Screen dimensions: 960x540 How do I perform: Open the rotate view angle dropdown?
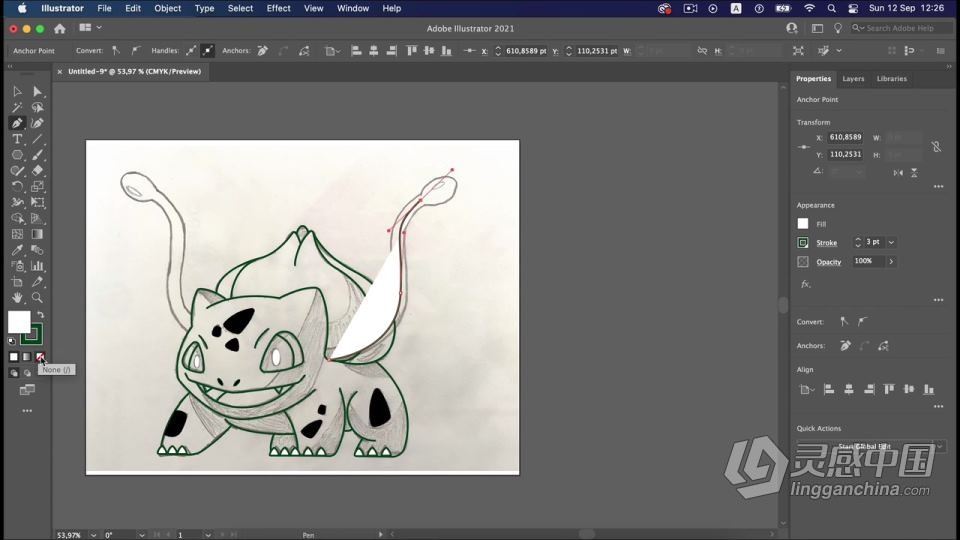(x=142, y=535)
